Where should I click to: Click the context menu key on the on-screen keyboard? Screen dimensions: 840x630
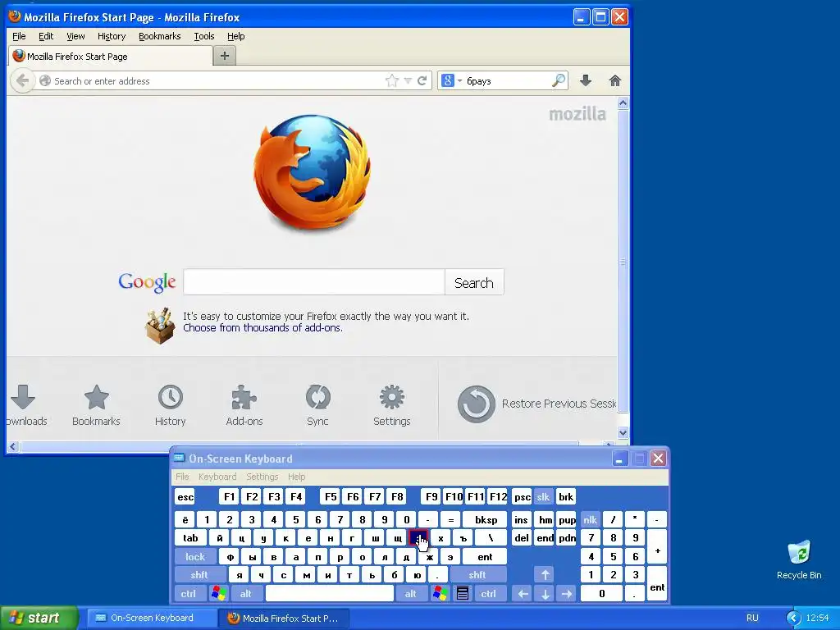click(x=463, y=594)
